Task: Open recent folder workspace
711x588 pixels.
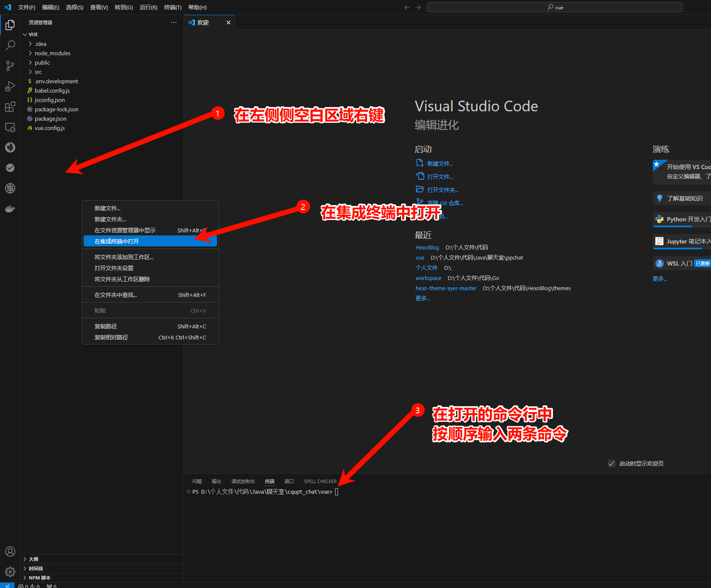Action: (428, 278)
